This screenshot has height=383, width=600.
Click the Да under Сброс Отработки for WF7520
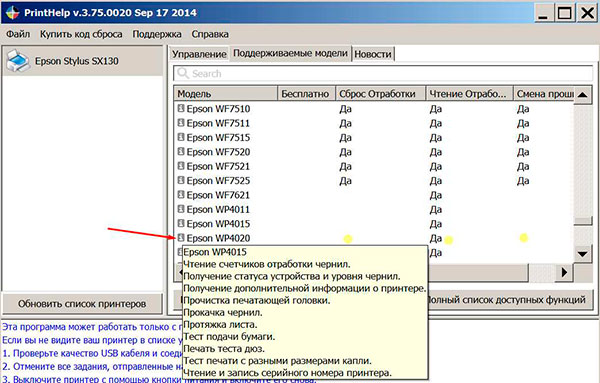coord(345,152)
